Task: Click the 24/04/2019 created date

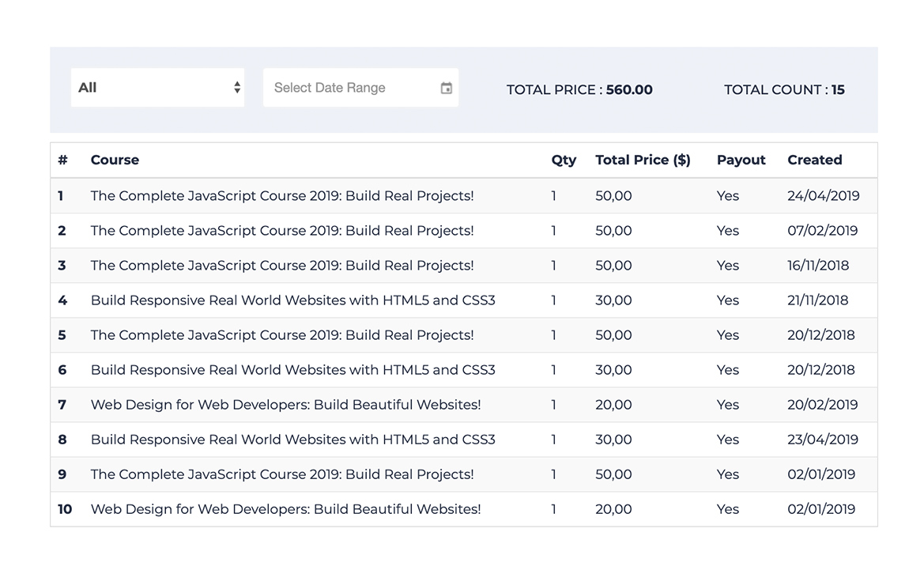Action: 823,196
